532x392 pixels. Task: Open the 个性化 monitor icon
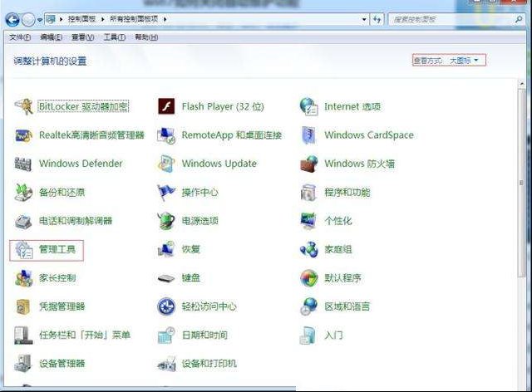[308, 221]
